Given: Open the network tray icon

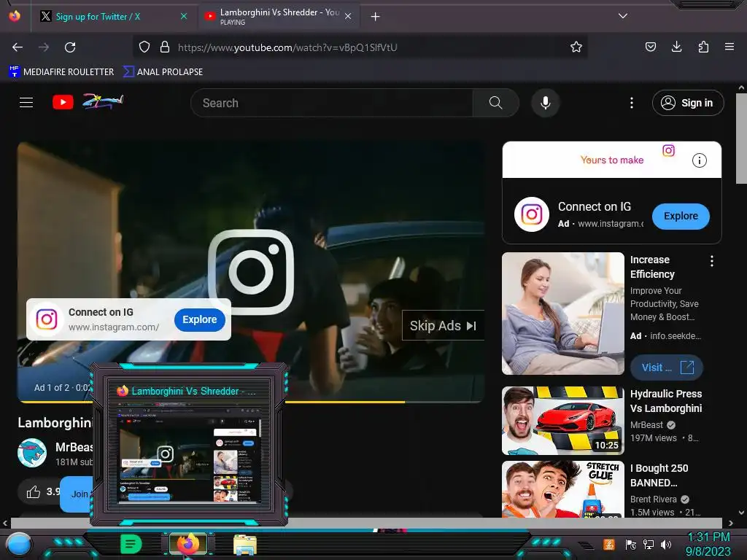Looking at the screenshot, I should pos(649,545).
